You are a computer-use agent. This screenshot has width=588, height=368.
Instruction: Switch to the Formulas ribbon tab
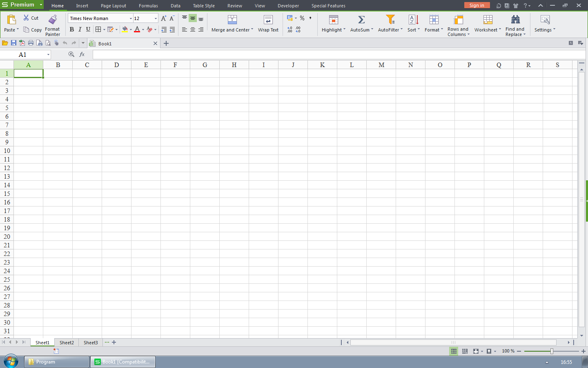pos(148,5)
